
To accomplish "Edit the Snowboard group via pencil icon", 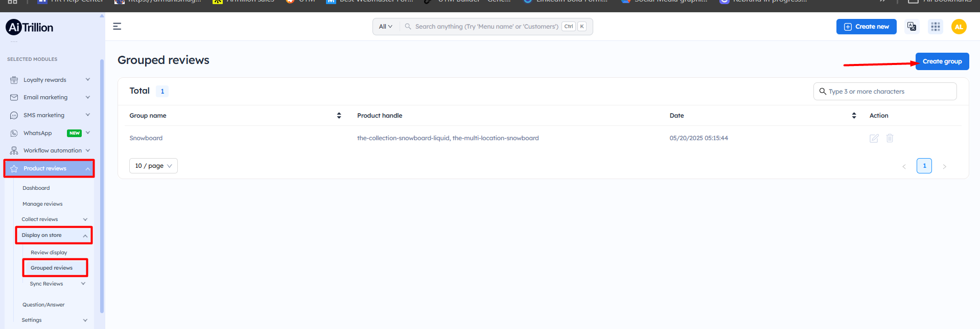I will 874,138.
